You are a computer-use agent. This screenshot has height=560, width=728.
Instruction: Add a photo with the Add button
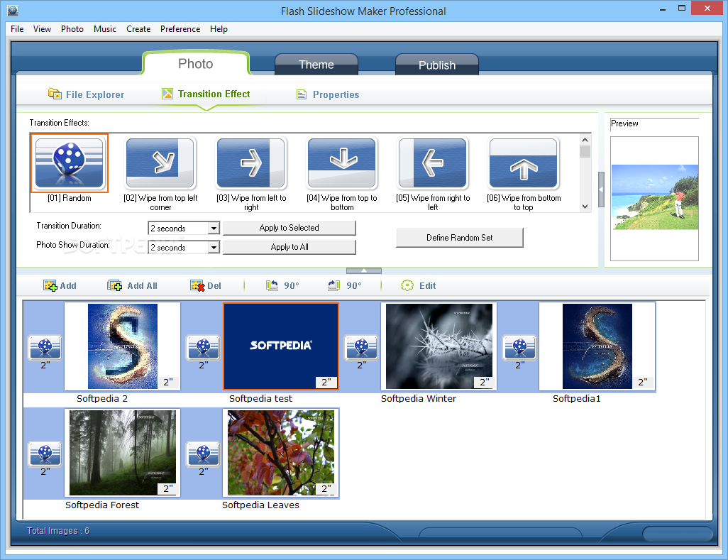[x=60, y=285]
